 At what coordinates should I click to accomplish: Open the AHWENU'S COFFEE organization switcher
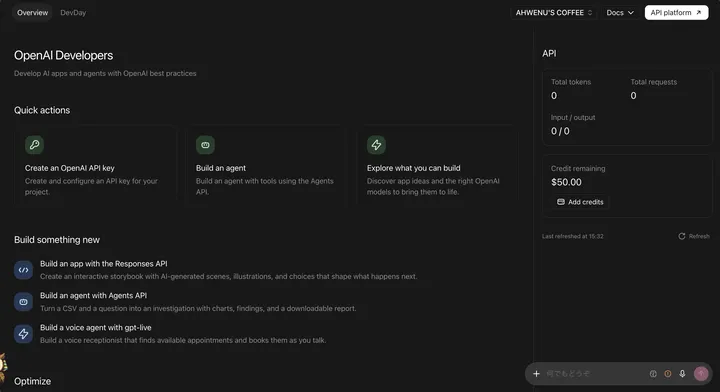coord(554,12)
